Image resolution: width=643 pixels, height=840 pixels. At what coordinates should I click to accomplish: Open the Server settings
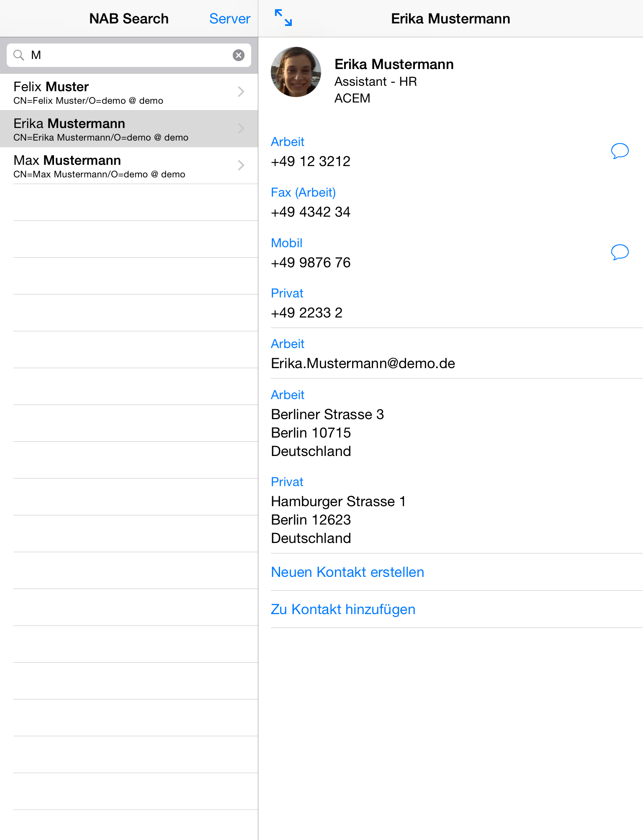click(x=230, y=18)
